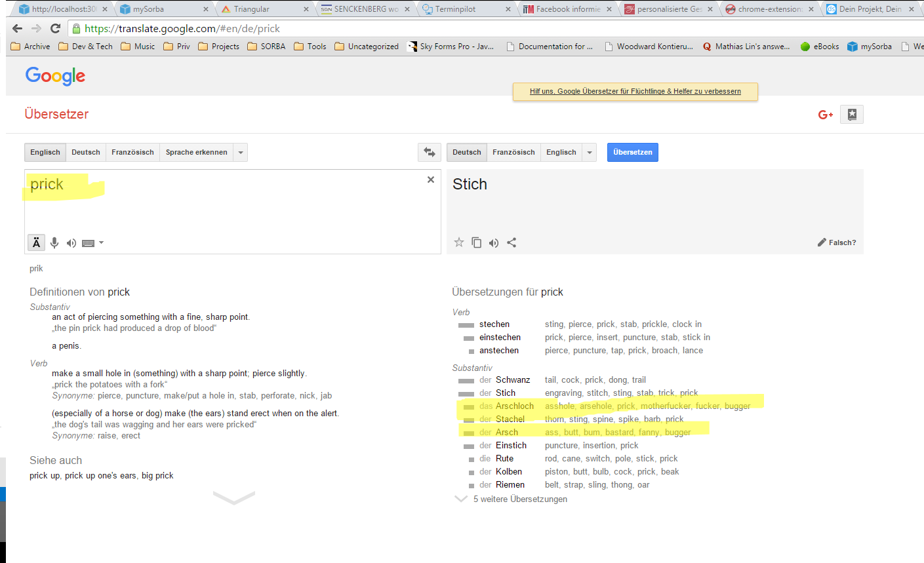Select Deutsch as source language
The height and width of the screenshot is (563, 924).
pyautogui.click(x=86, y=152)
